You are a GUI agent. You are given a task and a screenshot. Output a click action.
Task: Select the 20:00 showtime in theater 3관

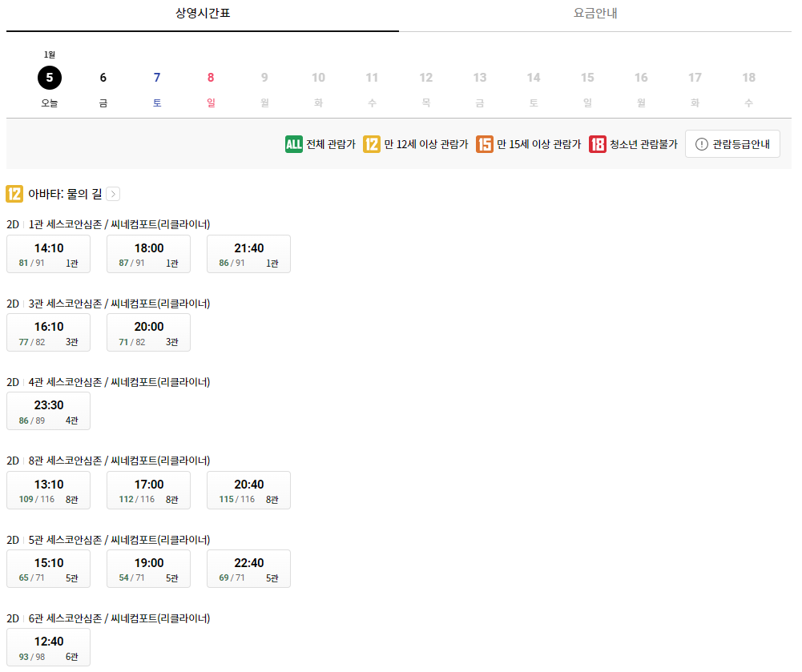[x=148, y=332]
